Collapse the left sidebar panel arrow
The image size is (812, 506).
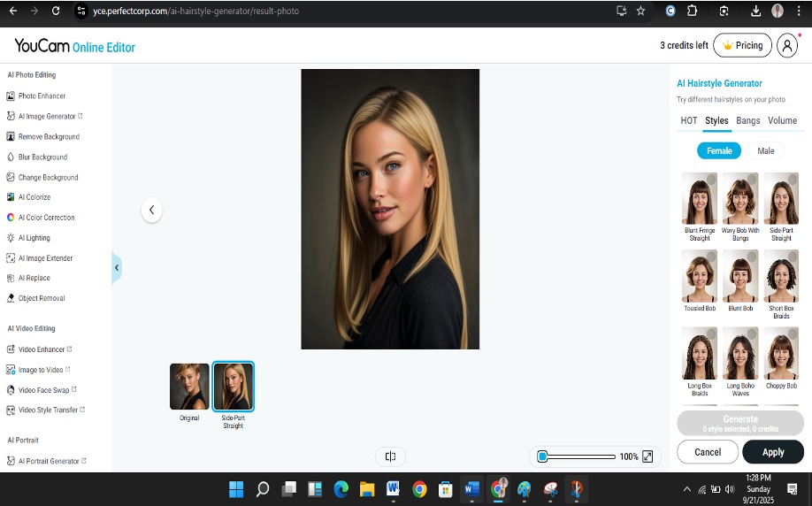pyautogui.click(x=117, y=267)
